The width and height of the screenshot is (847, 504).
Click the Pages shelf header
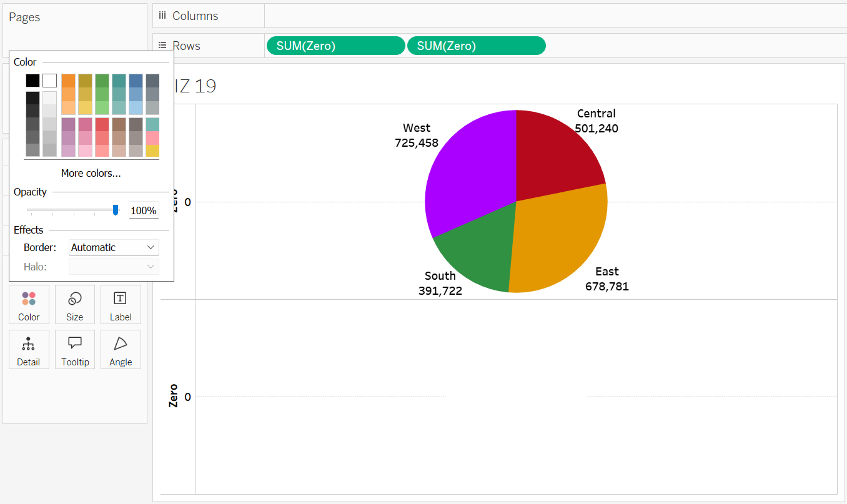[x=24, y=17]
